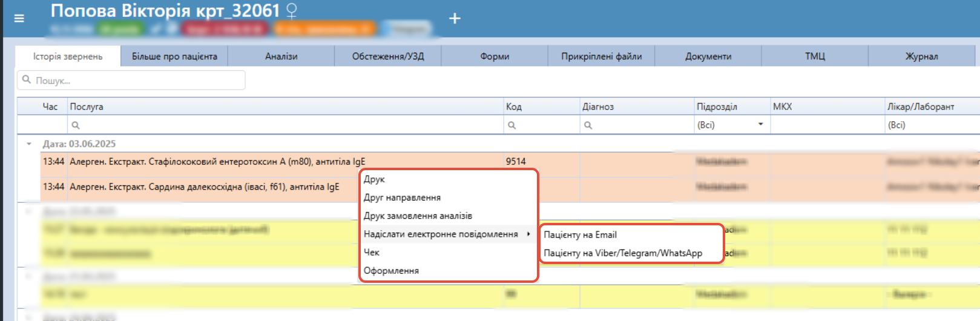Switch to the Документи tab

708,56
